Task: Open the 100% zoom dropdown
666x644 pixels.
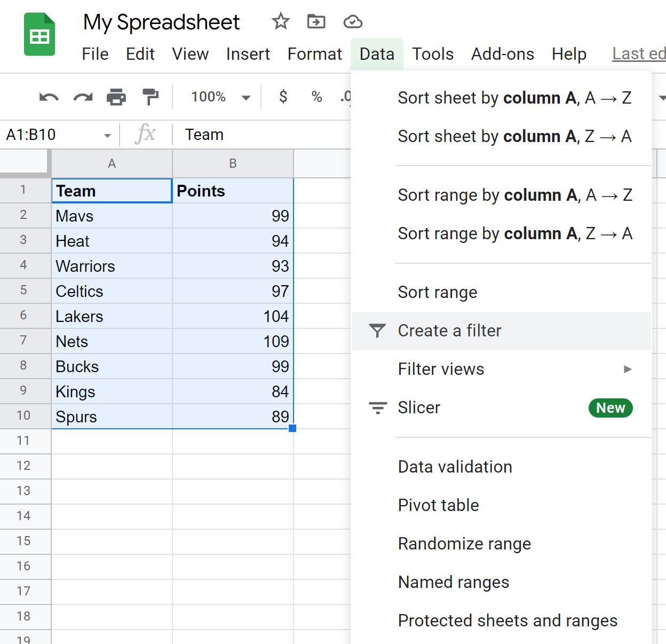Action: [x=220, y=97]
